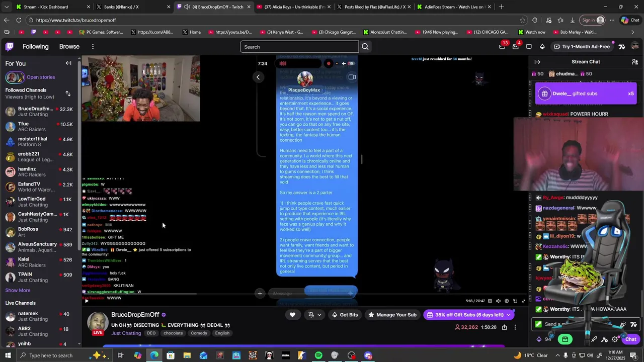Claim the green channel points chest
Viewport: 644px width, 362px height.
click(565, 339)
